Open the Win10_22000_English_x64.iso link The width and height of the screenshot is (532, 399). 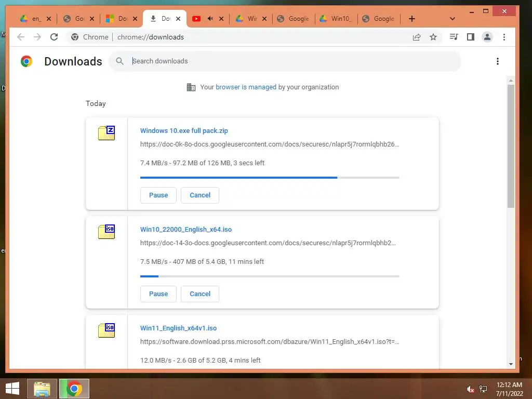coord(186,229)
